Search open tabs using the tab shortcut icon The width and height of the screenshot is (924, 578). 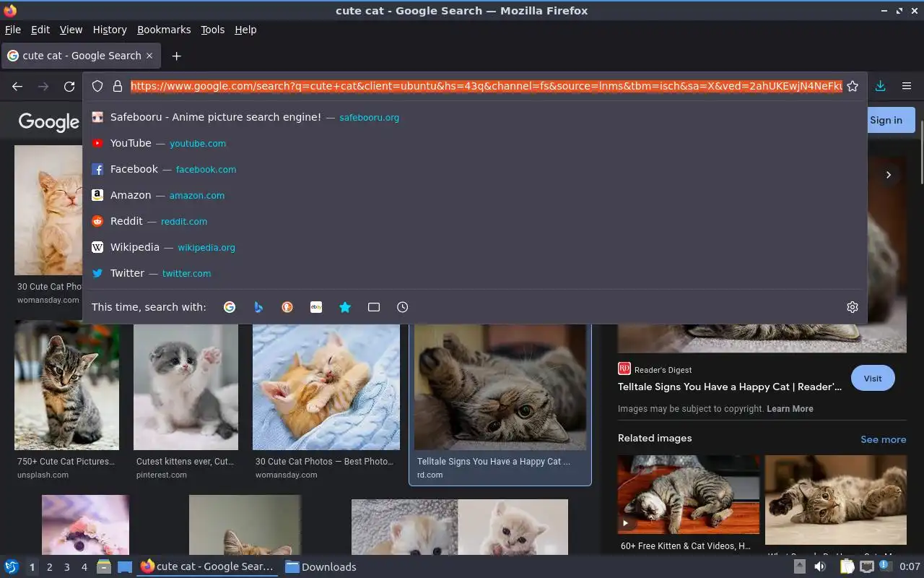tap(374, 307)
